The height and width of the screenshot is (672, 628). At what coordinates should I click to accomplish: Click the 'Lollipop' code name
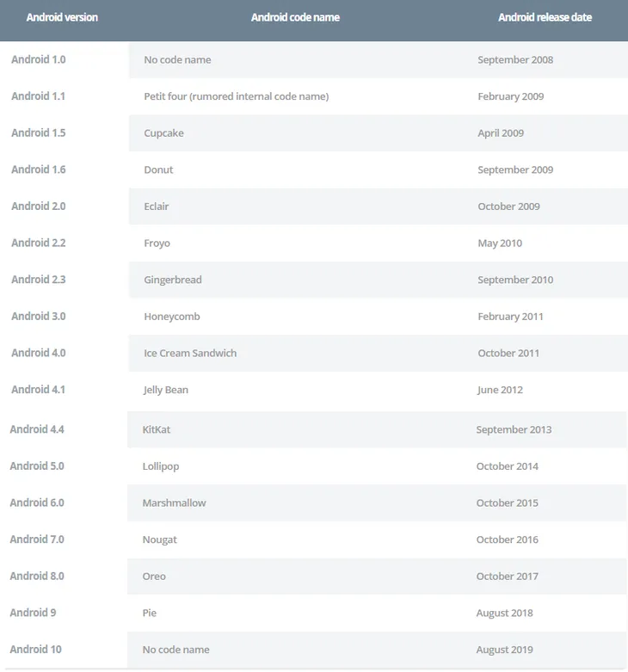pyautogui.click(x=161, y=466)
